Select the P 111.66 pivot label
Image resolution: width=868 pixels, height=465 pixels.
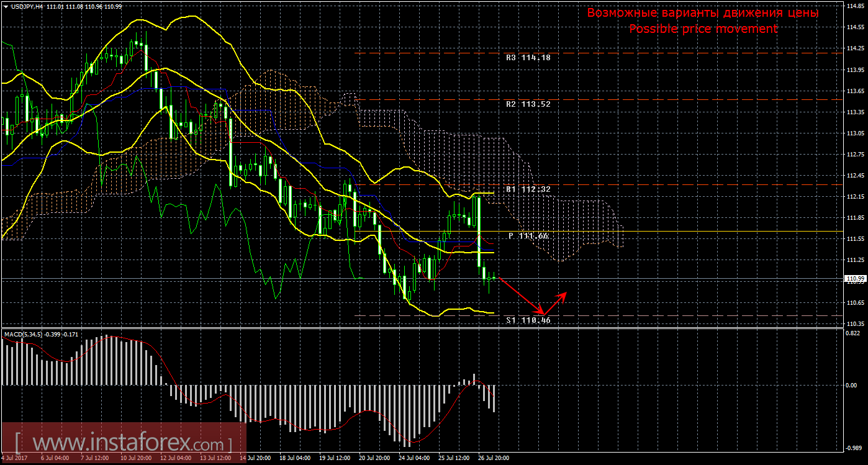click(x=529, y=236)
